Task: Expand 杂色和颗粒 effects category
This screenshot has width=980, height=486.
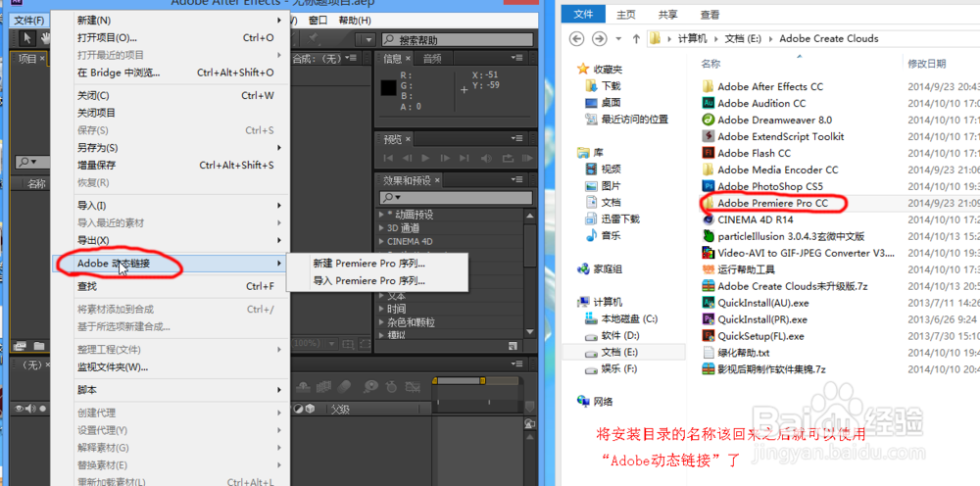Action: tap(382, 322)
